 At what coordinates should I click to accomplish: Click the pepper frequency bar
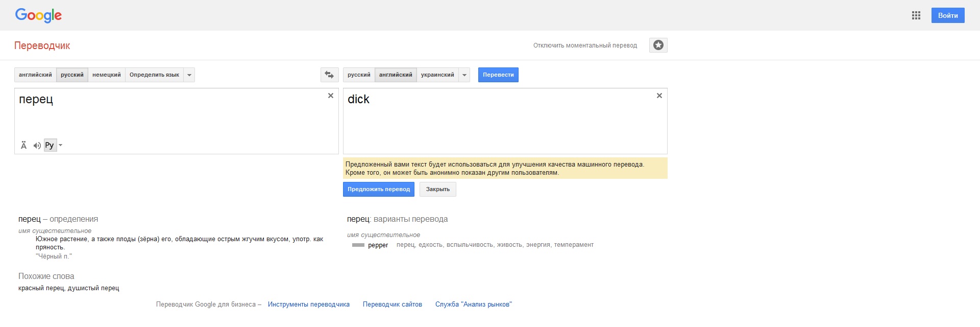358,245
